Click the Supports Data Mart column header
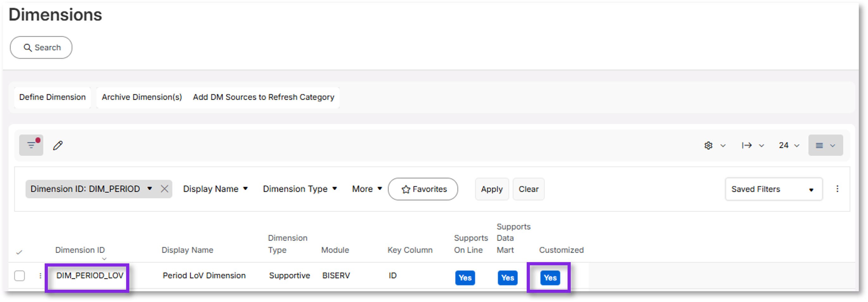 pos(513,238)
